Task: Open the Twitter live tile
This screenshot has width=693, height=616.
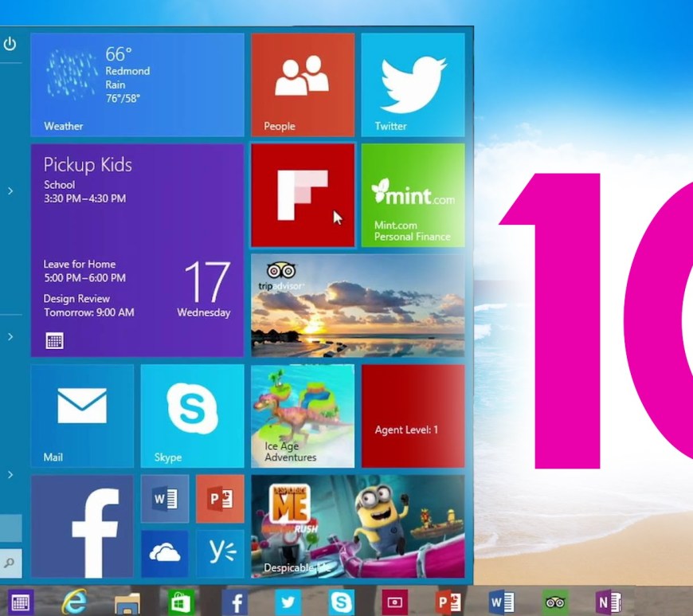Action: (x=413, y=84)
